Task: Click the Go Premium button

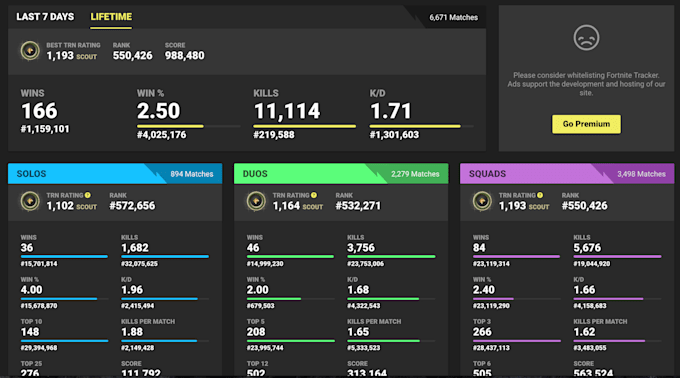Action: click(x=586, y=124)
